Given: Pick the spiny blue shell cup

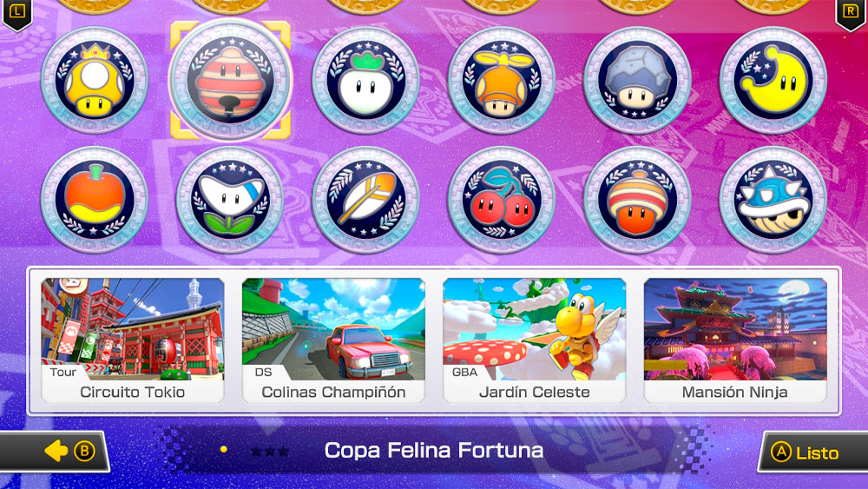Looking at the screenshot, I should (x=773, y=200).
